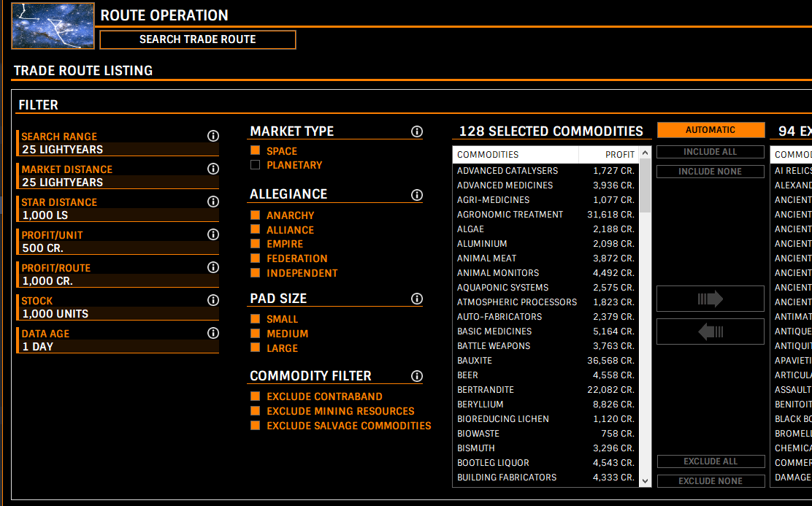Select Aluminium commodity row
The width and height of the screenshot is (812, 506).
(545, 243)
